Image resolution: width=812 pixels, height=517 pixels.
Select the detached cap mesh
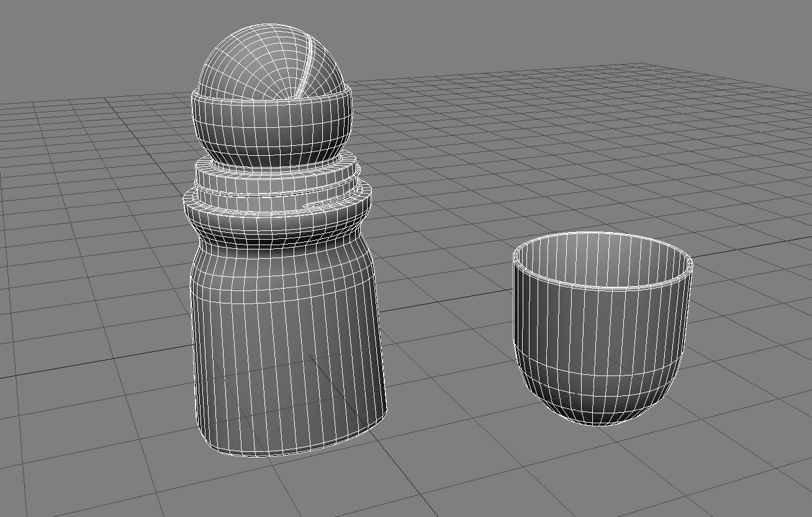[x=602, y=328]
